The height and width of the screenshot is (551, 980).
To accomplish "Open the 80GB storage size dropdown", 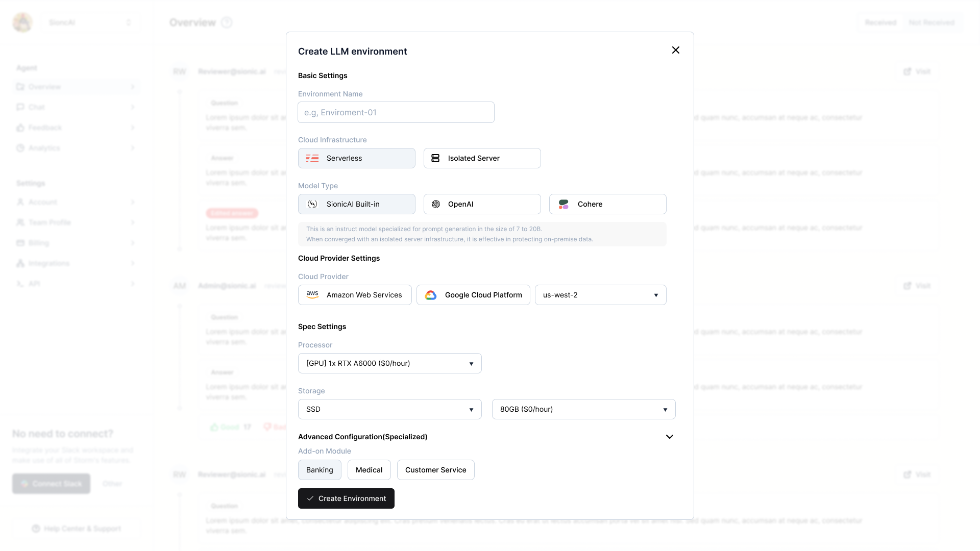I will coord(583,409).
